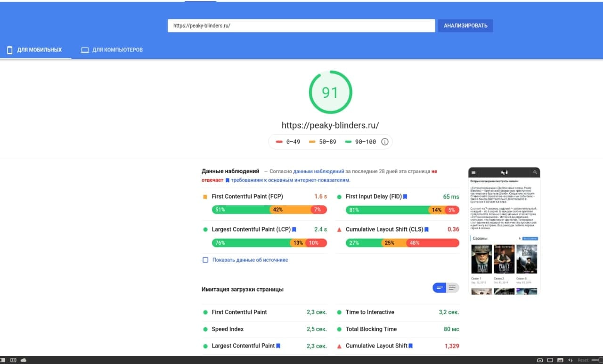
Task: Open the данным наблюдений link
Action: click(318, 172)
